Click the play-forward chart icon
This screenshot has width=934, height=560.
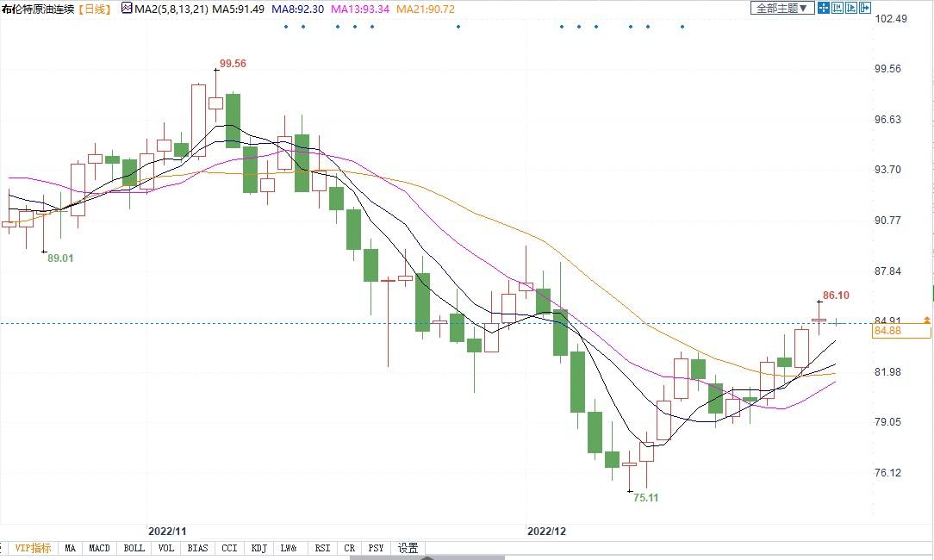[851, 8]
